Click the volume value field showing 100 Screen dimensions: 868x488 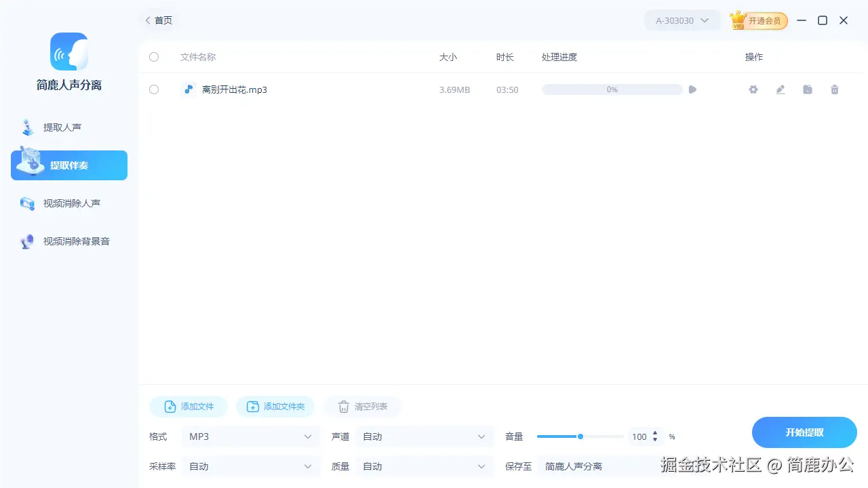click(639, 437)
